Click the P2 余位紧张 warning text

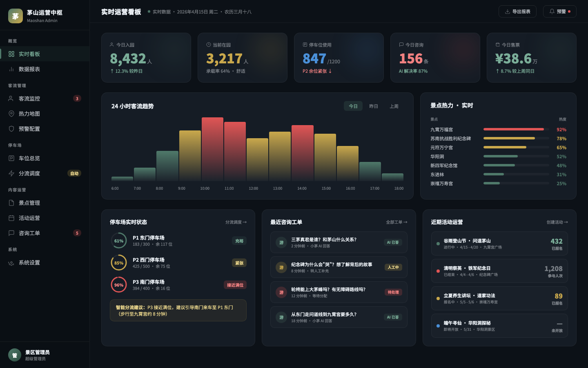[317, 71]
